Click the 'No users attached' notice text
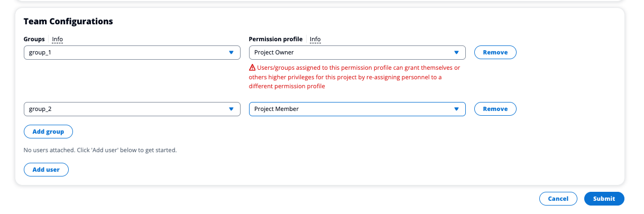 pos(100,150)
